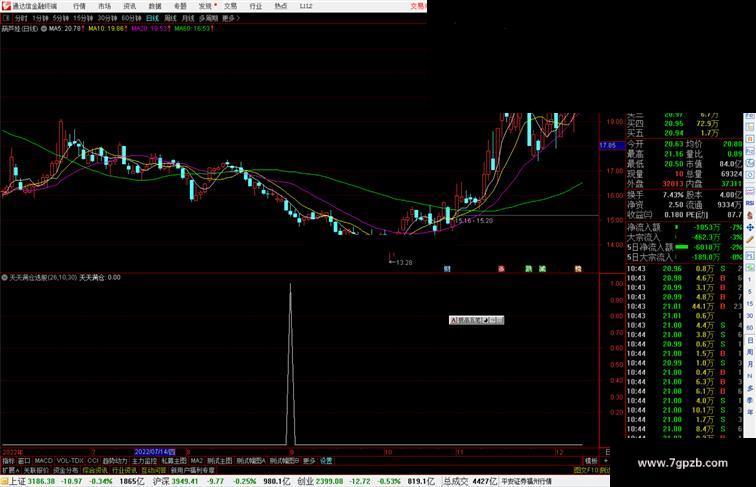This screenshot has width=756, height=487.
Task: Switch to 15分钟 chart period
Action: 83,18
